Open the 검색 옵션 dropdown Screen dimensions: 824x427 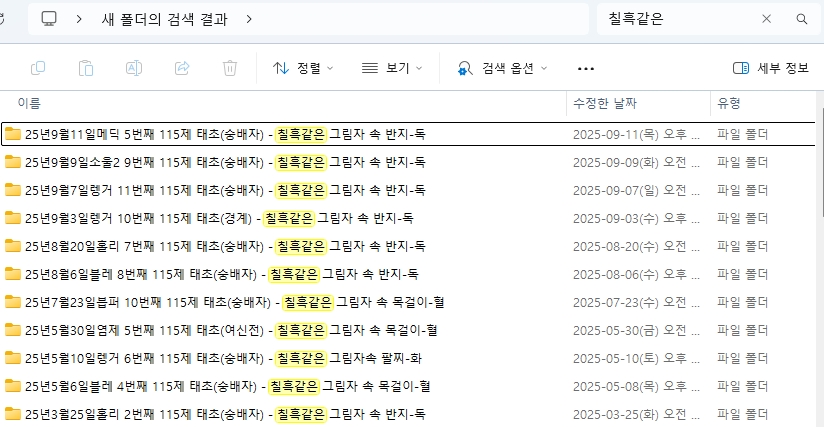503,68
